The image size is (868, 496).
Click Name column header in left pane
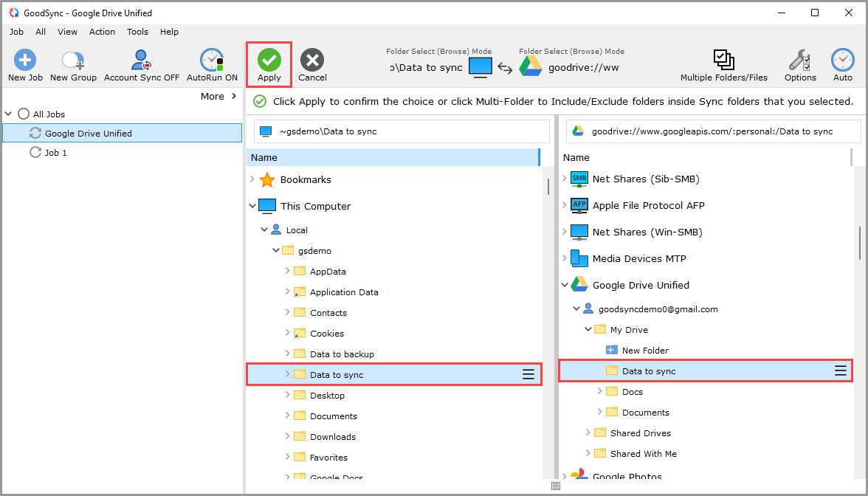(393, 157)
